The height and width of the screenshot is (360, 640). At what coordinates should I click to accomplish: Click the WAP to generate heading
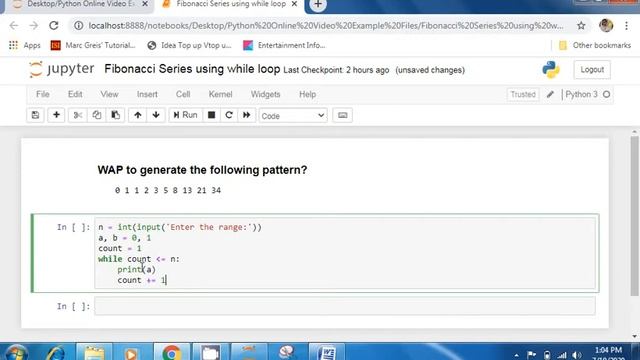click(x=202, y=170)
